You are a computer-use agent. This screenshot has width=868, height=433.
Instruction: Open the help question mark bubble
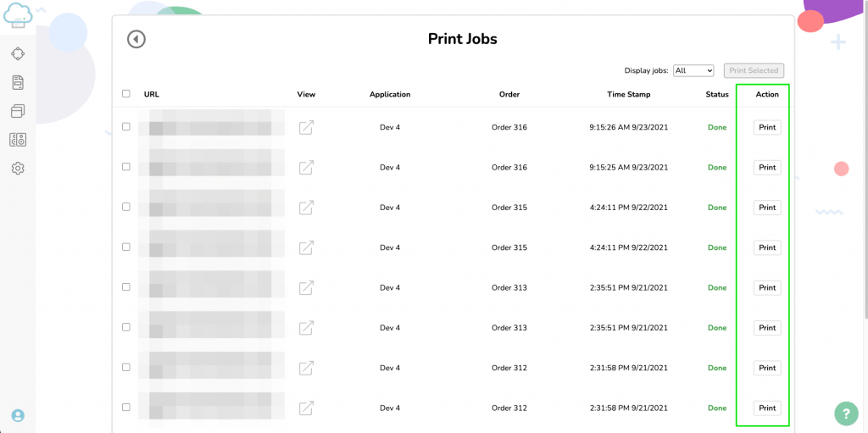[846, 413]
